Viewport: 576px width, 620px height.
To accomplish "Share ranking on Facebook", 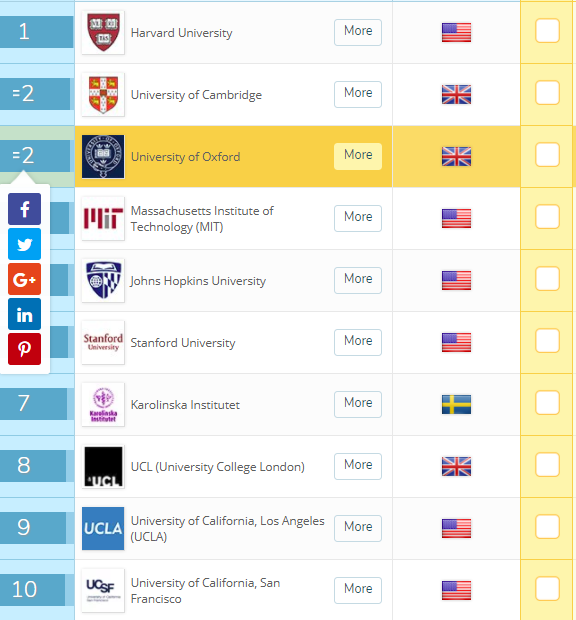I will pos(25,209).
